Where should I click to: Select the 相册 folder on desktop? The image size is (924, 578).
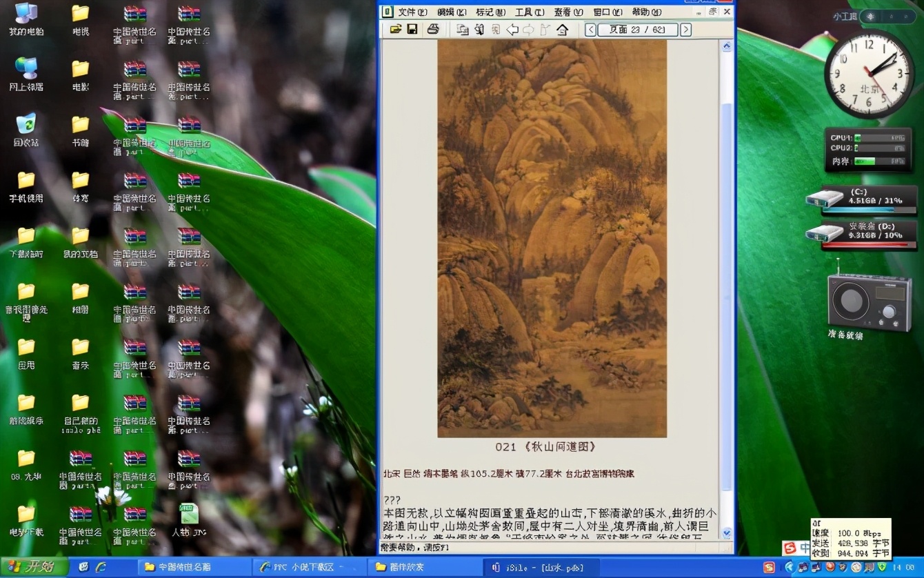pos(81,298)
